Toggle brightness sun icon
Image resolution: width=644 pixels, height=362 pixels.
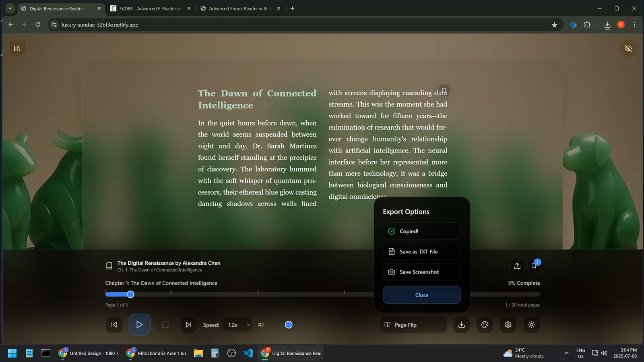[532, 325]
